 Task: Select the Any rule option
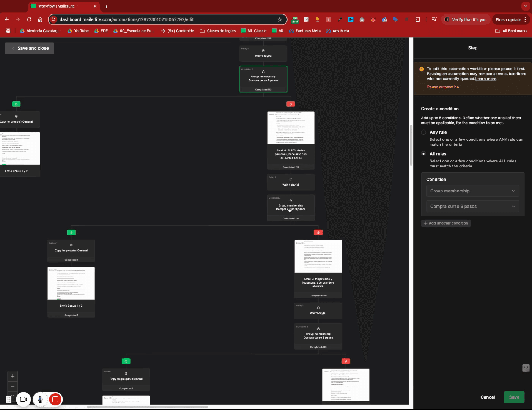pos(423,132)
